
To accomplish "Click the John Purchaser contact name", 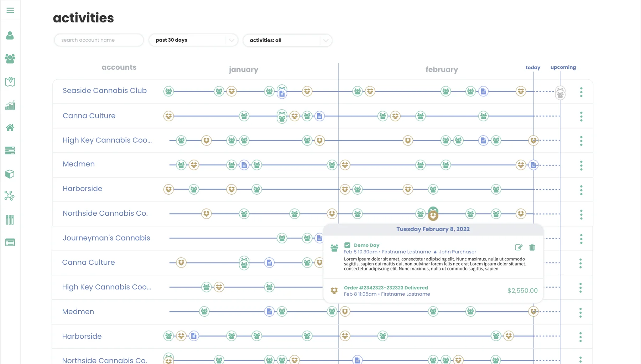I will click(457, 252).
